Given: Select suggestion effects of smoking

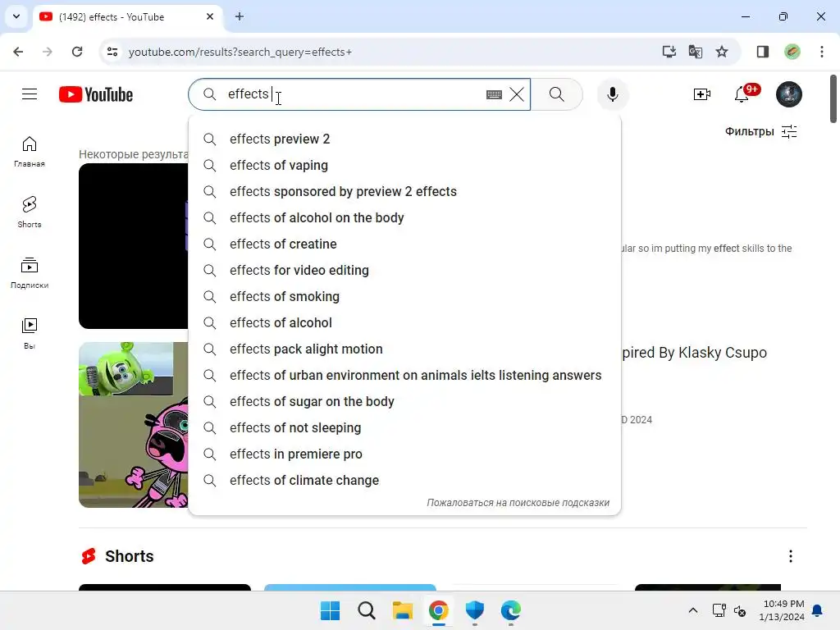Looking at the screenshot, I should (404, 296).
